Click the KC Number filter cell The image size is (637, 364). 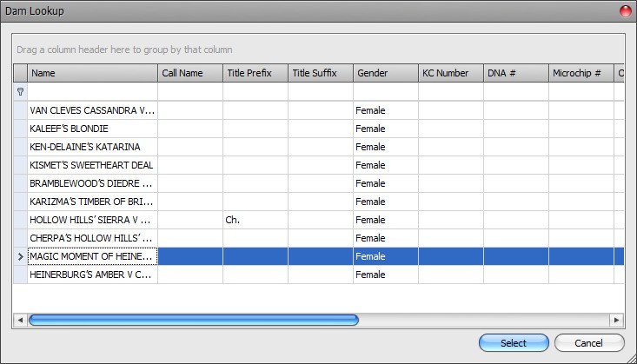[451, 92]
